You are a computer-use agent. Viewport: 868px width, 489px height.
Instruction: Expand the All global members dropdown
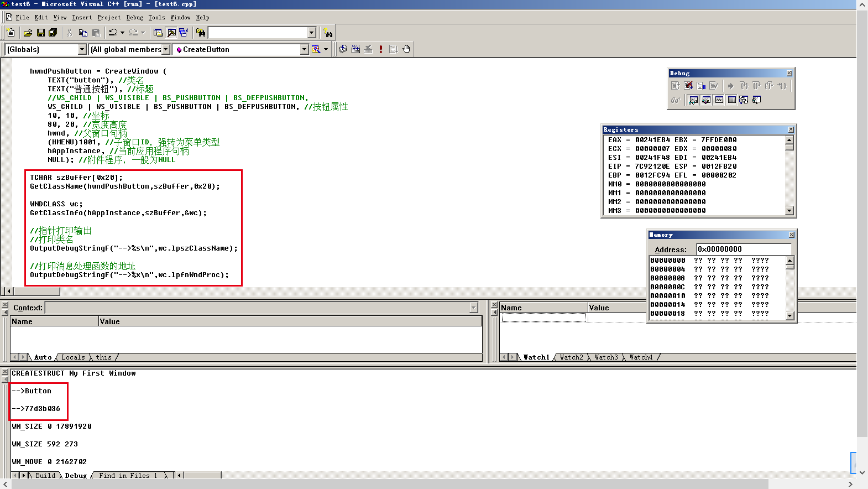(x=165, y=49)
